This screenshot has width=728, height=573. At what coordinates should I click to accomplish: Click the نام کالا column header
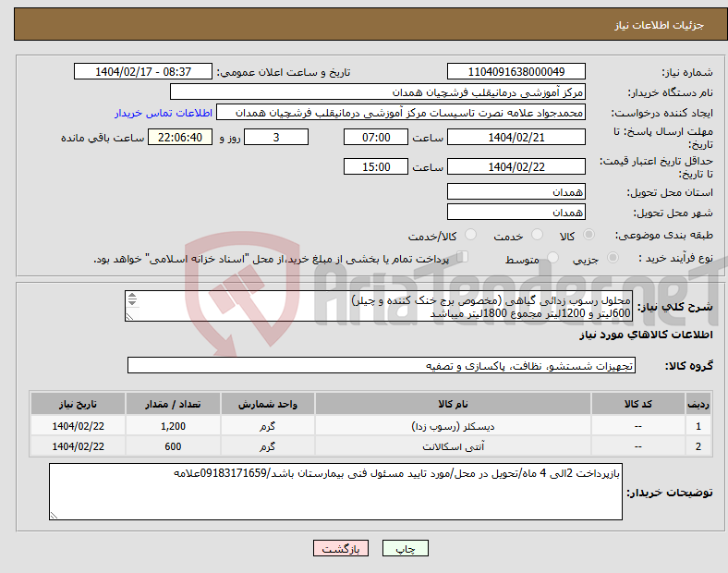coord(453,404)
